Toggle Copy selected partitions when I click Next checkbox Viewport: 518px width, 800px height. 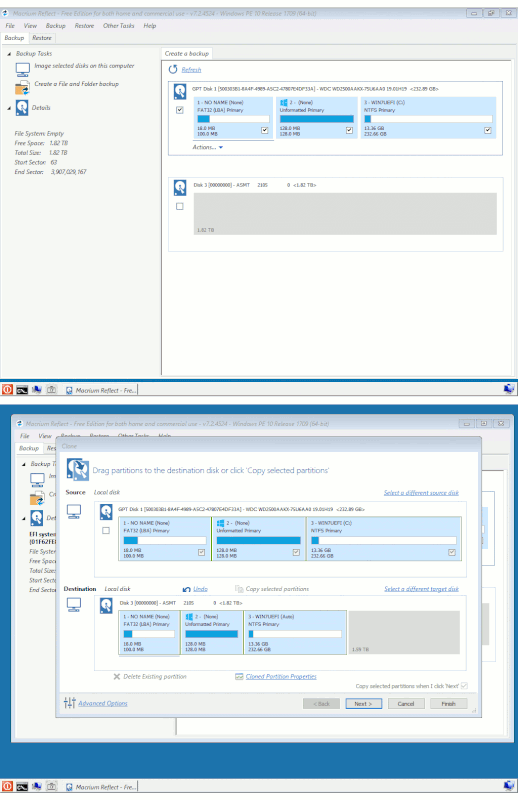tap(464, 686)
